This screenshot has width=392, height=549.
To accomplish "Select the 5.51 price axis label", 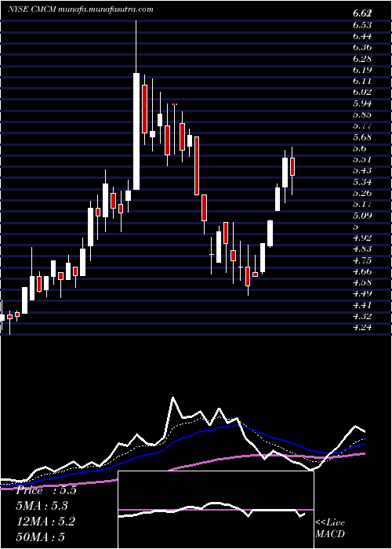I will point(362,159).
